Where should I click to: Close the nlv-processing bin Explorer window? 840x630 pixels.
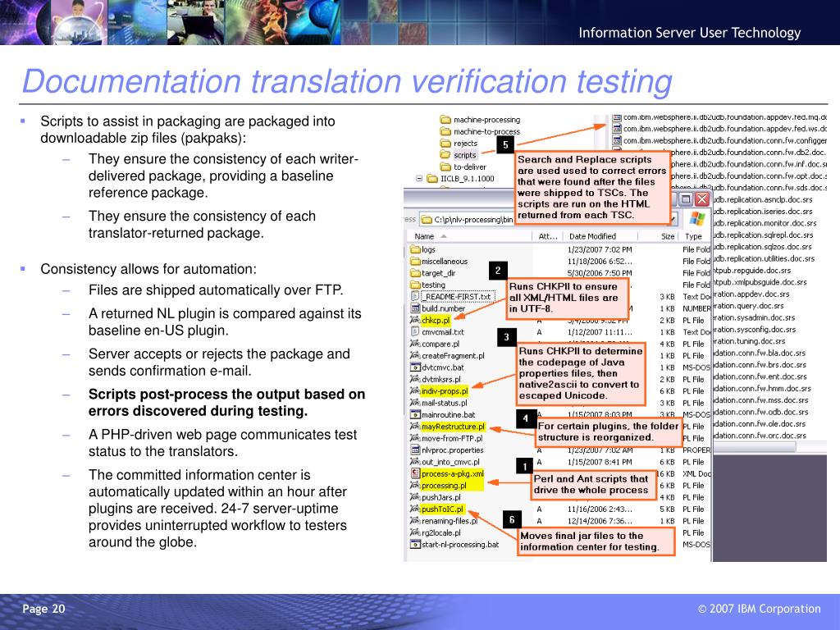(x=702, y=199)
